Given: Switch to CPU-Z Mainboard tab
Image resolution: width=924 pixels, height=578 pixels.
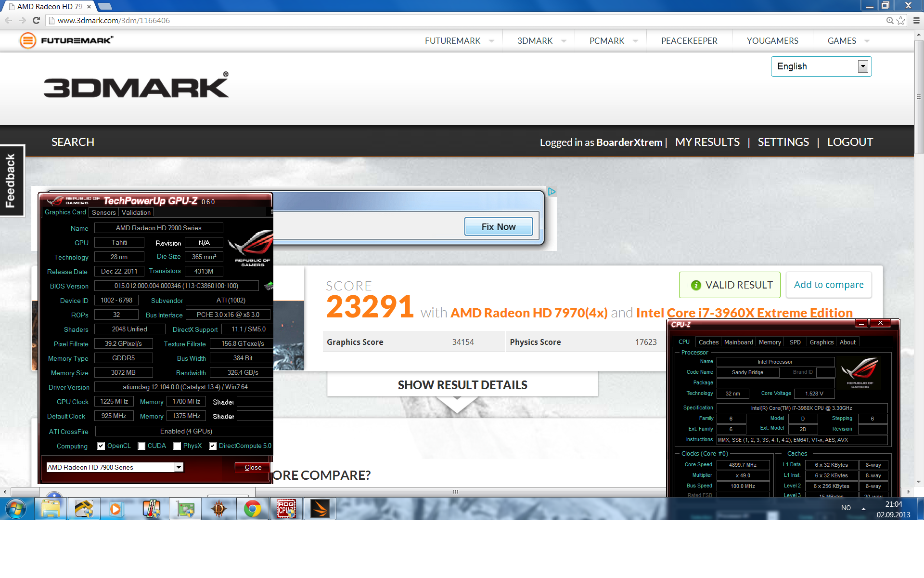Looking at the screenshot, I should click(x=738, y=342).
